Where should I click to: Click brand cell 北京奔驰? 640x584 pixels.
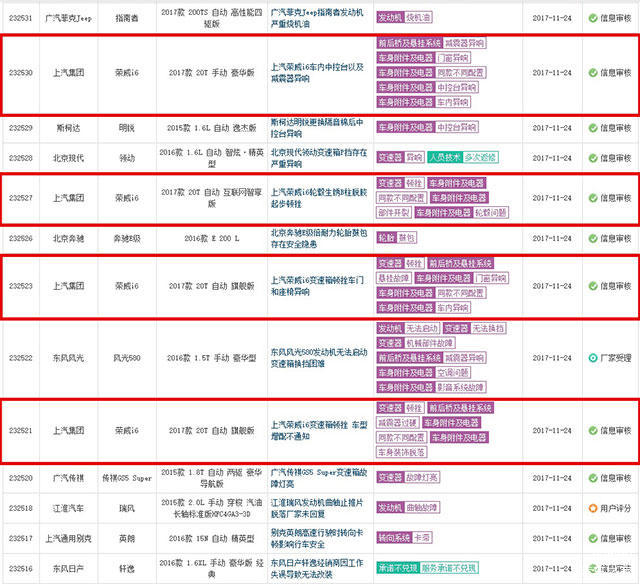[x=68, y=238]
